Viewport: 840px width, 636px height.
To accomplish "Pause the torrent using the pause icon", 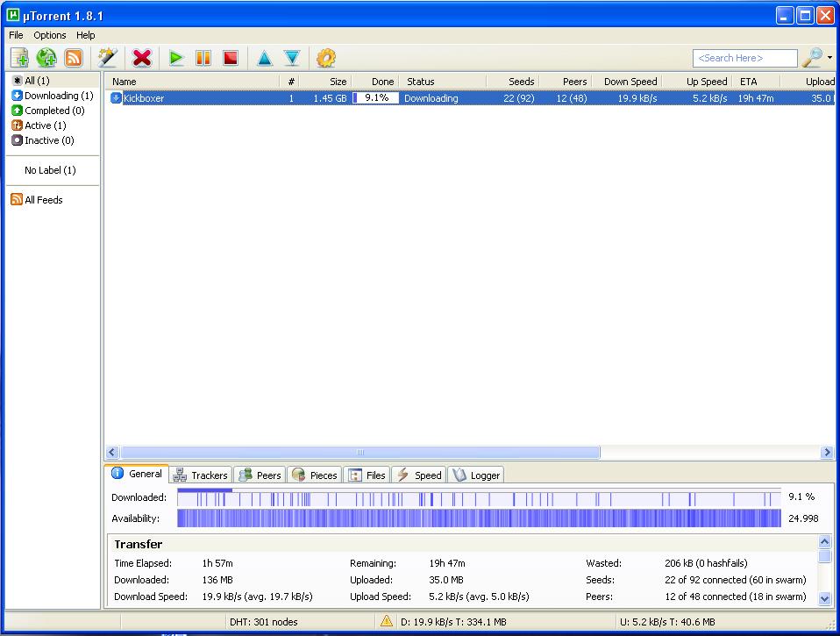I will (x=203, y=58).
